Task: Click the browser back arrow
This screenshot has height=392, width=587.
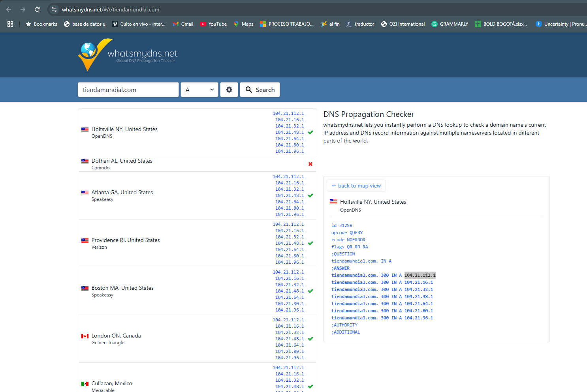Action: click(9, 9)
